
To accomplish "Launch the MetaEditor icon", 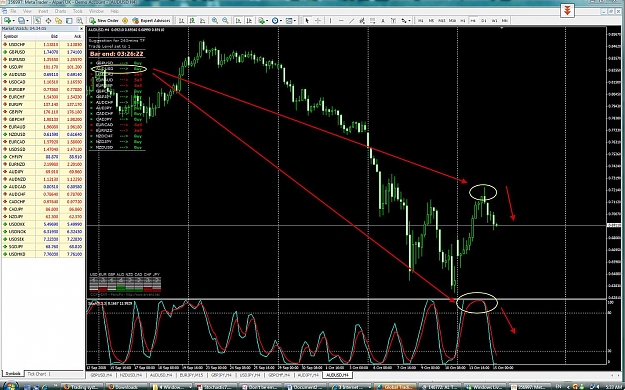I will coord(125,20).
